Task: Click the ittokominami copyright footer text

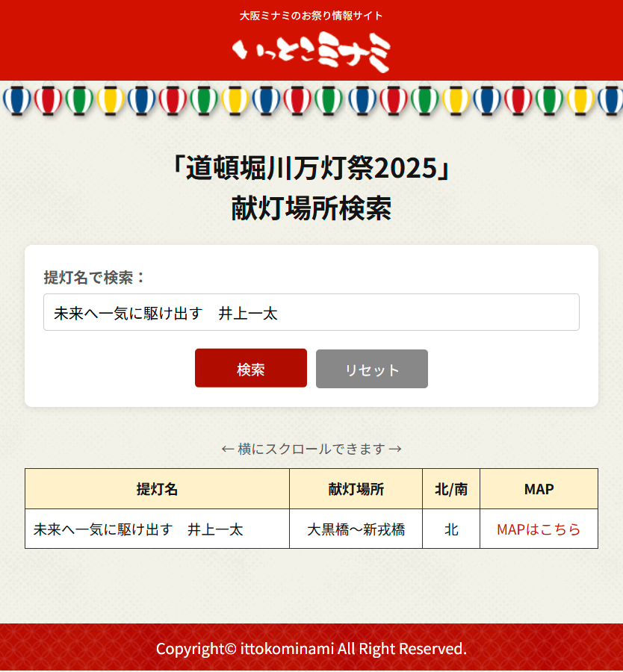Action: (x=311, y=648)
